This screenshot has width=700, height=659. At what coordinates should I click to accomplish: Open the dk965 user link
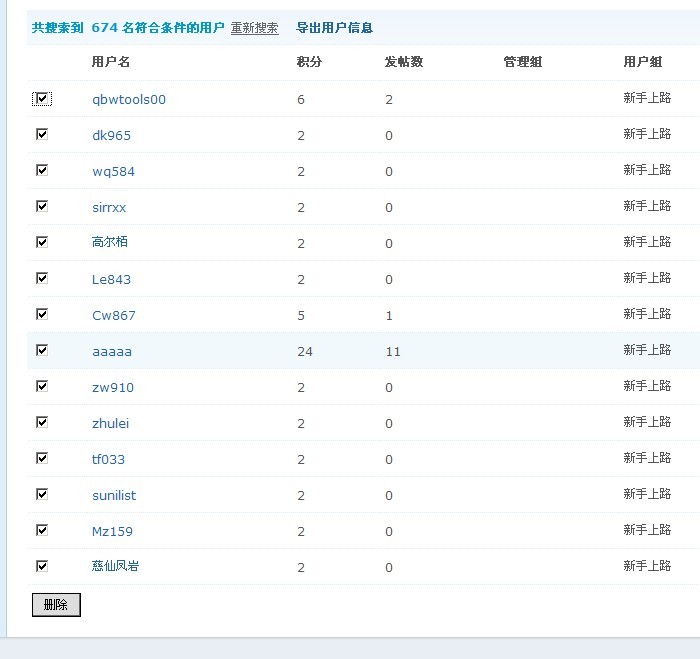(111, 135)
